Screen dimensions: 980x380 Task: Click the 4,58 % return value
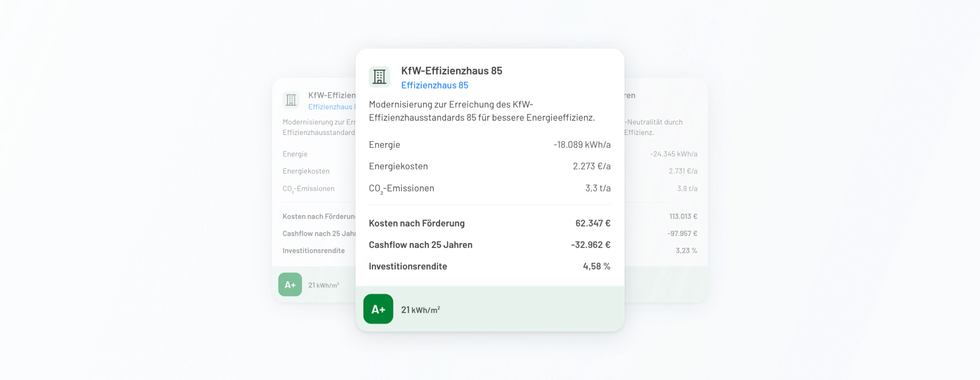596,266
